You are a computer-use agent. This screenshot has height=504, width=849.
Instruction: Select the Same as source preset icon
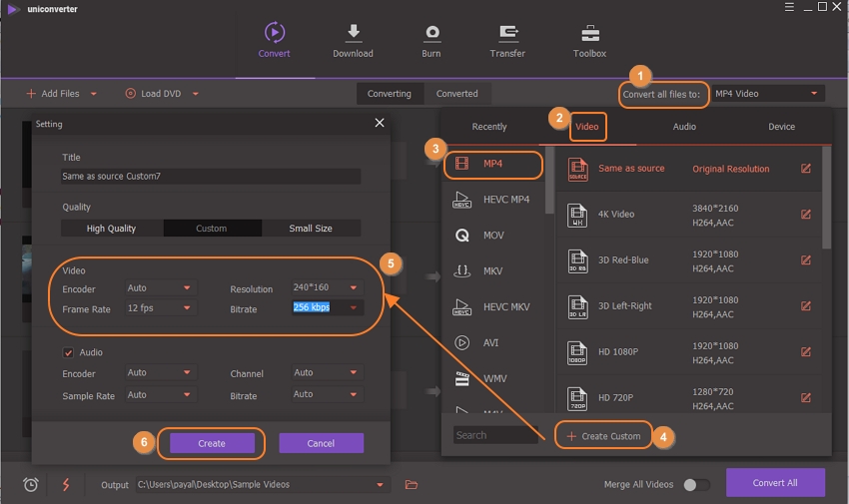coord(577,170)
